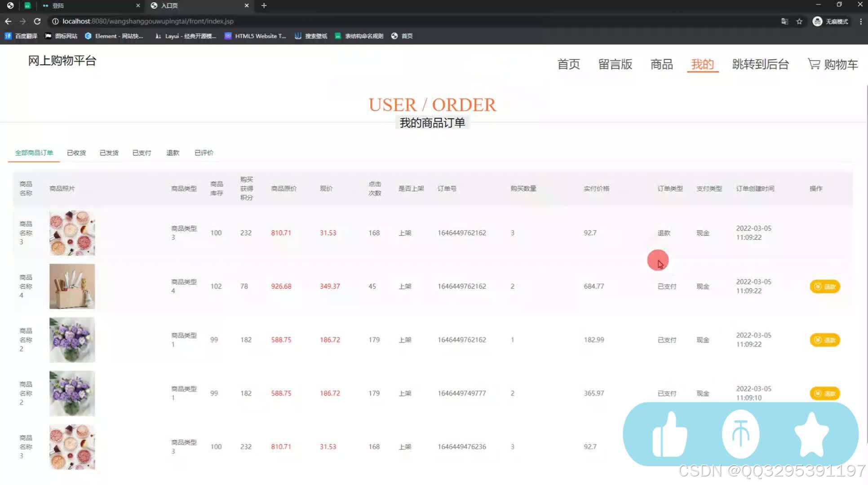Click the order number 1646449476236
The height and width of the screenshot is (485, 868).
coord(462,447)
